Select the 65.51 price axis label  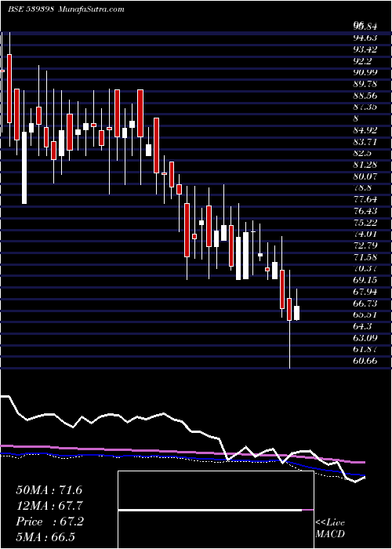click(365, 314)
